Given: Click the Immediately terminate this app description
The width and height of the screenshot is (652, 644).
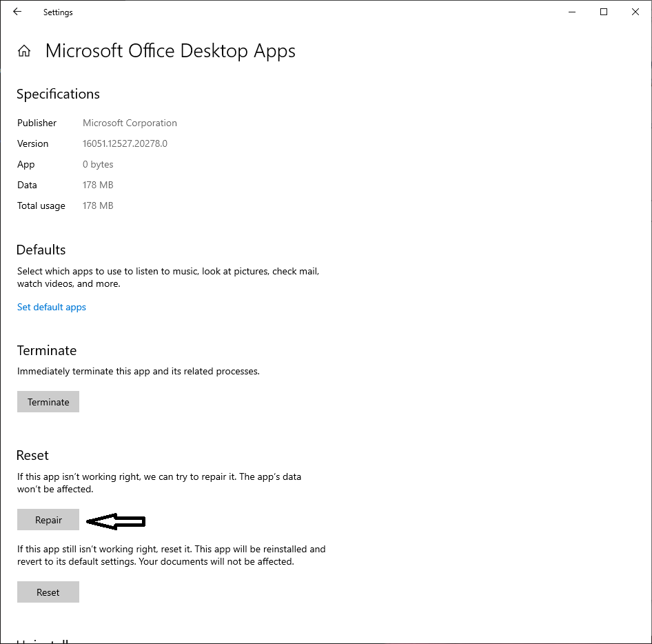Looking at the screenshot, I should (x=138, y=371).
